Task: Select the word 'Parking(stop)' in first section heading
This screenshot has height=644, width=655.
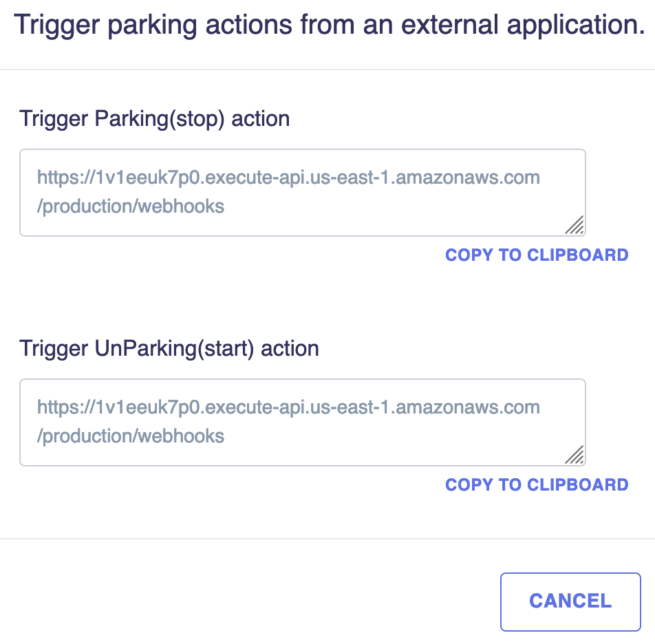Action: coord(160,119)
